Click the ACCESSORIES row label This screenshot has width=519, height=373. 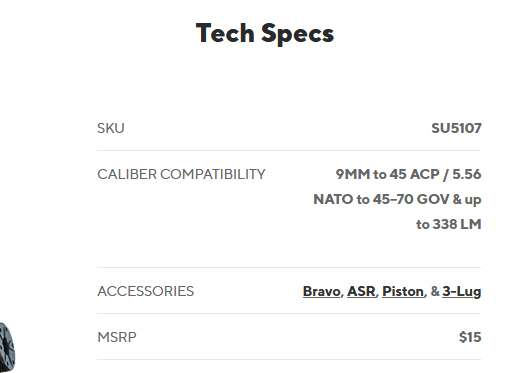tap(145, 291)
